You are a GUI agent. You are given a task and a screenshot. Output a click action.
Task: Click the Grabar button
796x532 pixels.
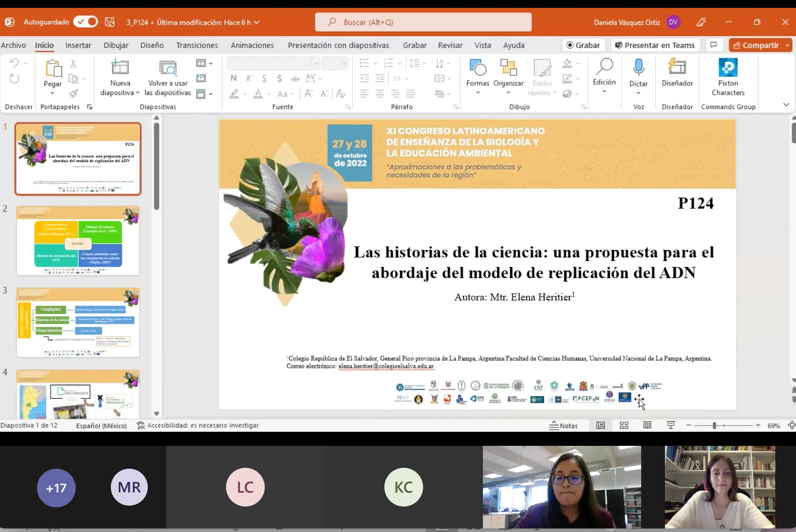(584, 45)
